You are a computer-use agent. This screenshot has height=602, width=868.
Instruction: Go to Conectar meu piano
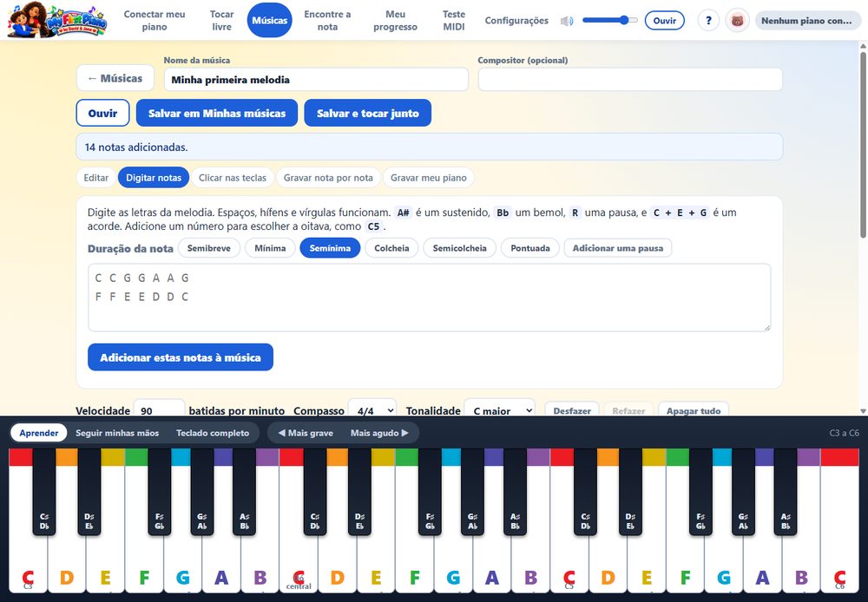tap(155, 21)
